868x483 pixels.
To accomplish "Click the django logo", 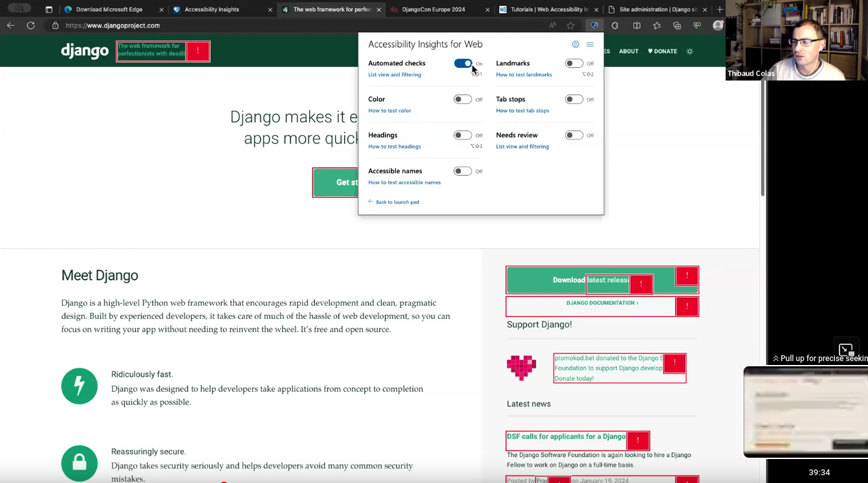I will point(85,51).
